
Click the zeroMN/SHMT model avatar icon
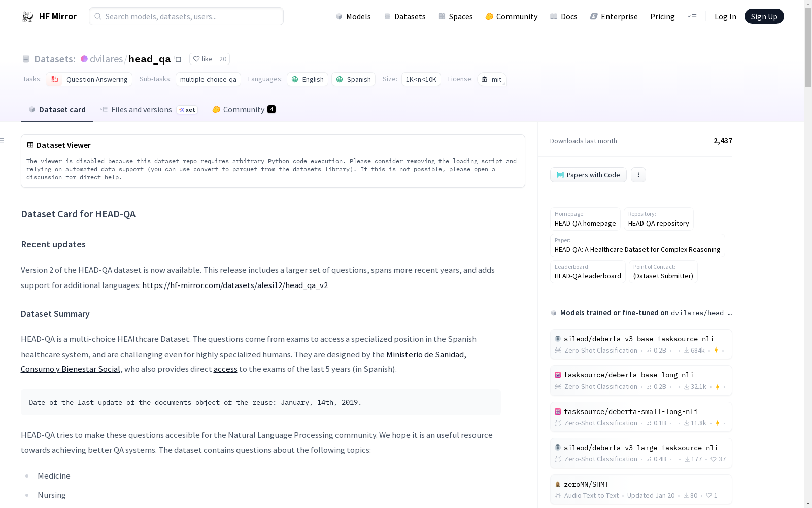point(558,484)
